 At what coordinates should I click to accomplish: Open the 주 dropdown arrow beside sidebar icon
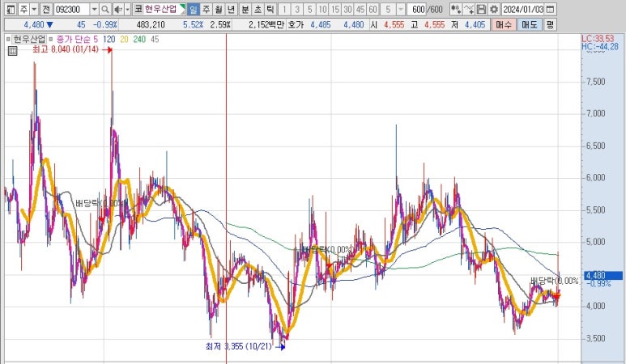tap(34, 9)
